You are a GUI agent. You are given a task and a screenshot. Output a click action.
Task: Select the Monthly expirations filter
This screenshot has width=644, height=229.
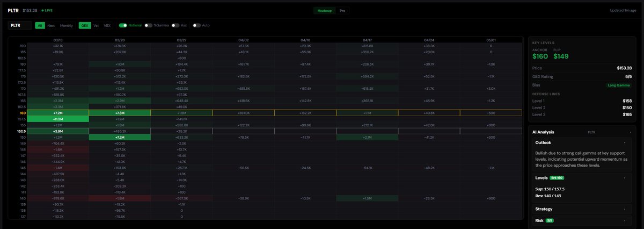(x=67, y=25)
